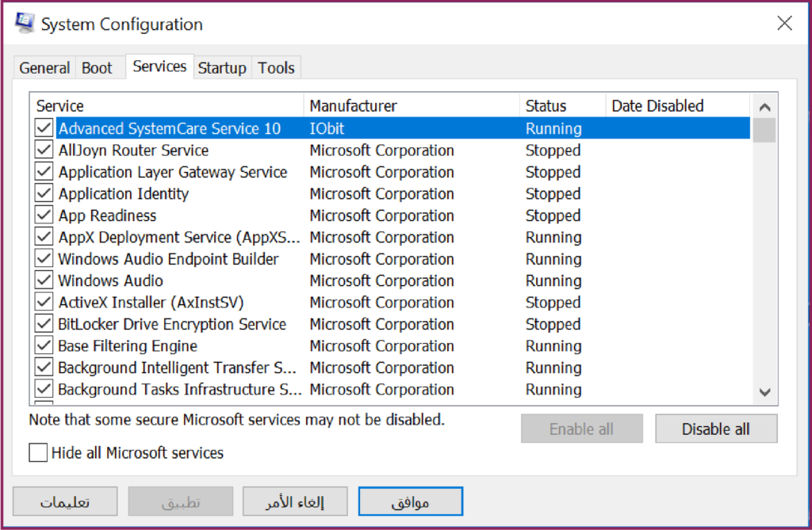
Task: Uncheck Base Filtering Engine checkbox
Action: (x=44, y=345)
